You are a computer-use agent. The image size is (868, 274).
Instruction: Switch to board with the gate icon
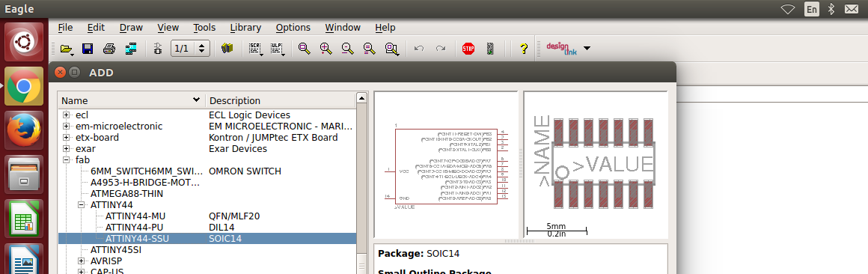click(x=158, y=49)
